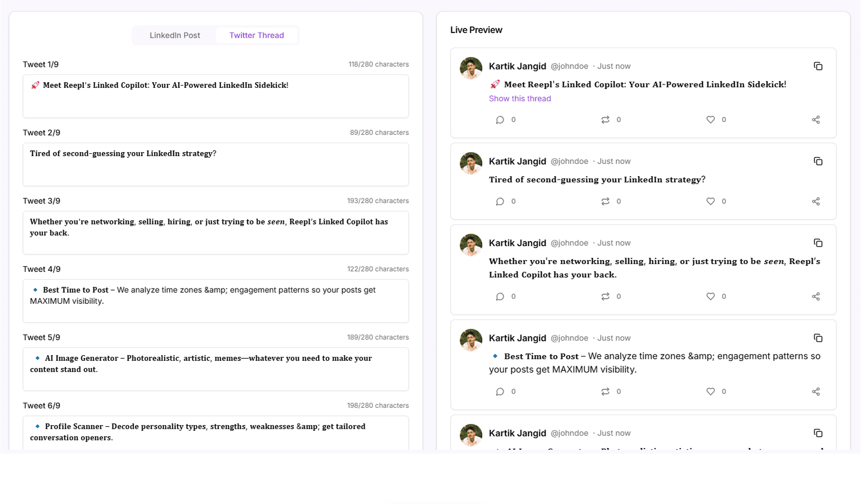Click the '89/280 characters' counter
Viewport: 861px width, 504px height.
click(x=380, y=133)
